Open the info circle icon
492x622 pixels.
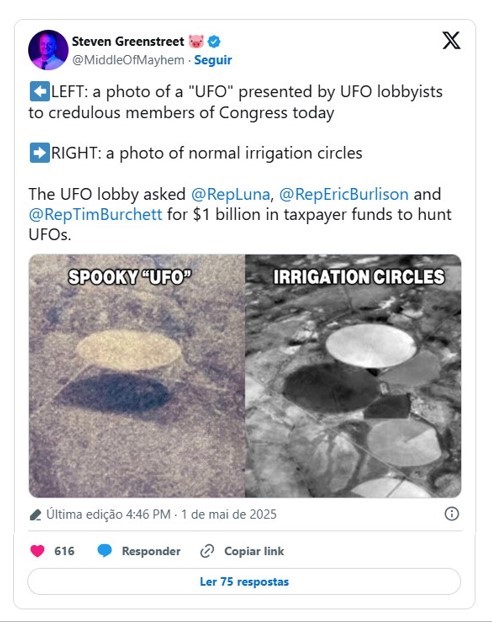coord(452,514)
